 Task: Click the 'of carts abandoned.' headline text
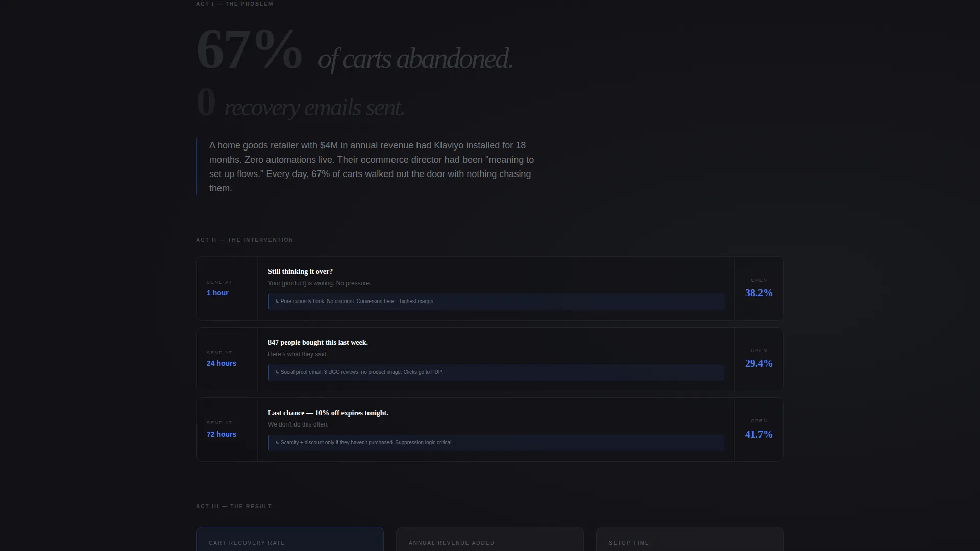coord(415,59)
